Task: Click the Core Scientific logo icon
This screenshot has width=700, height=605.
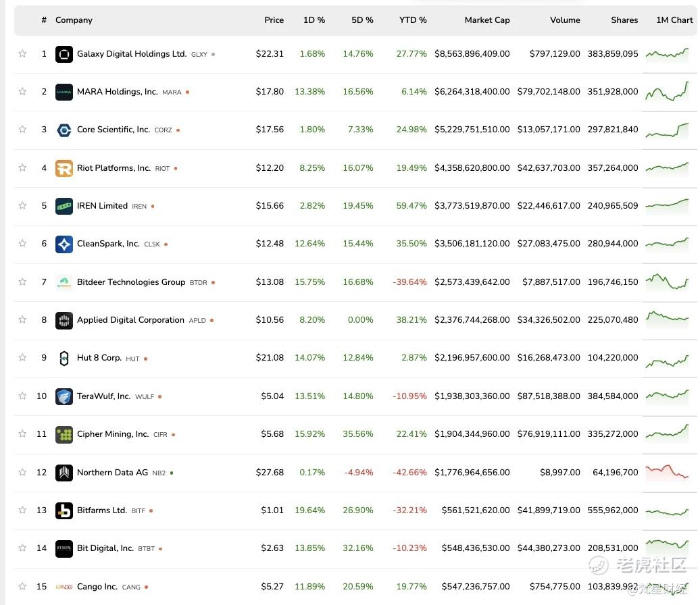Action: click(x=64, y=130)
